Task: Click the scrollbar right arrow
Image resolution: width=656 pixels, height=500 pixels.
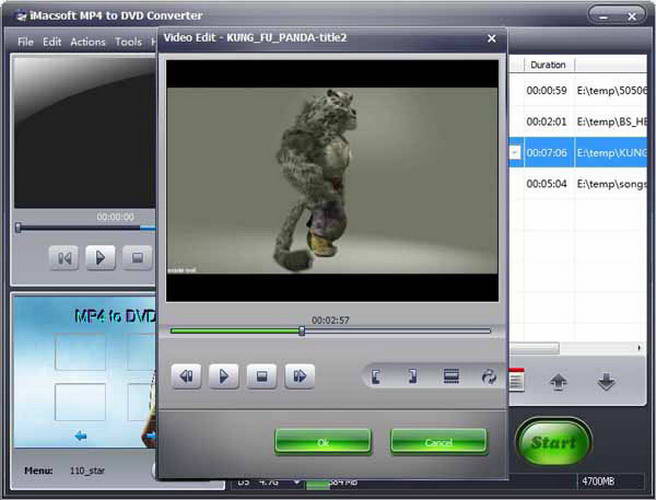Action: coord(639,348)
